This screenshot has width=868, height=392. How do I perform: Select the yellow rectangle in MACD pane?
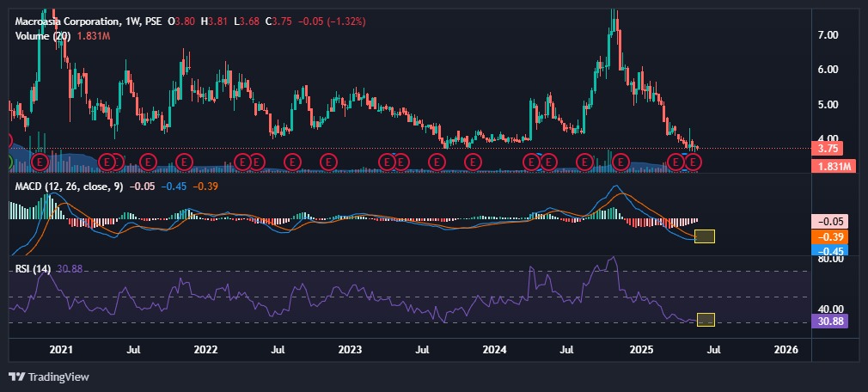[x=705, y=236]
